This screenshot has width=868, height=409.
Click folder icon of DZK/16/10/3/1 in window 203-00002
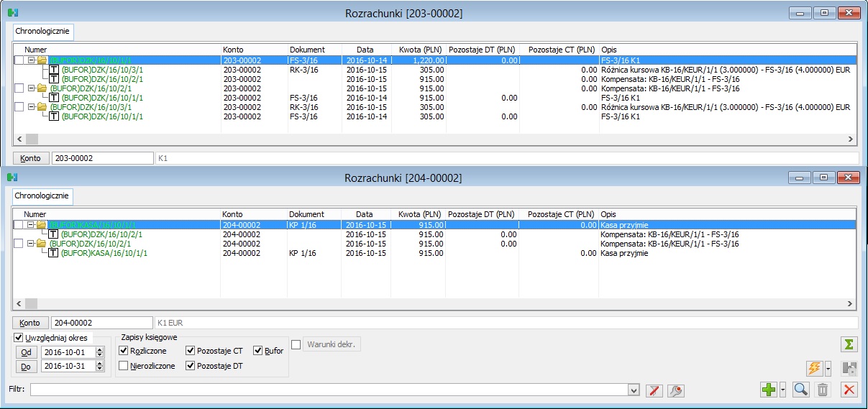tap(42, 107)
